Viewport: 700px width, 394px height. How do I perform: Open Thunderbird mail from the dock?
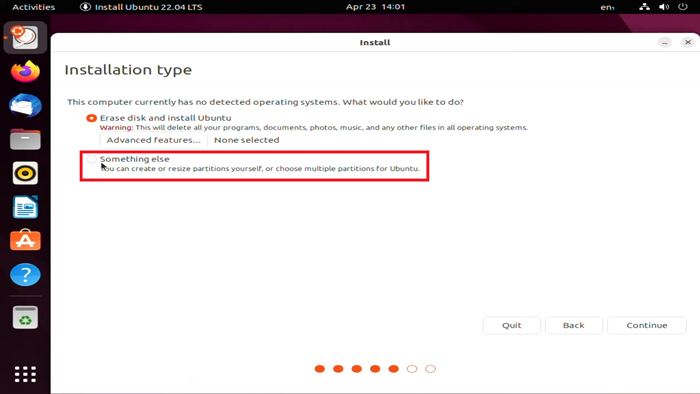25,105
